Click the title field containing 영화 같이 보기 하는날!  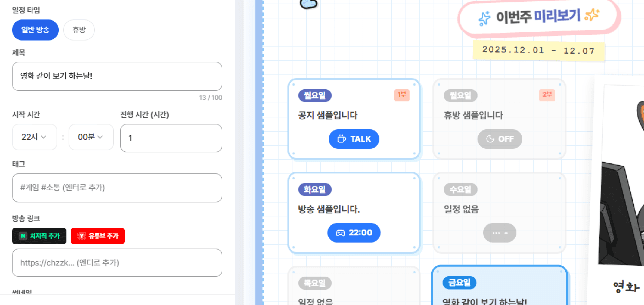coord(117,76)
